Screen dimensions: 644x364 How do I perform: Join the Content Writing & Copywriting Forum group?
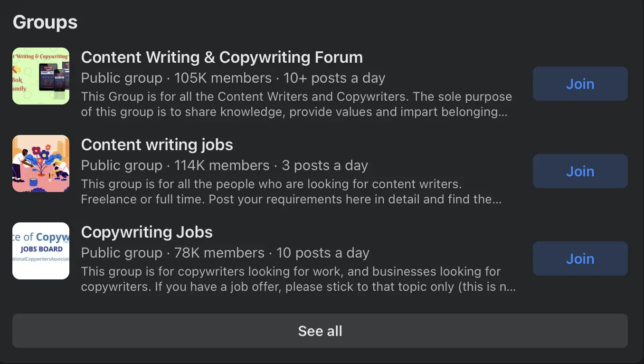(580, 84)
